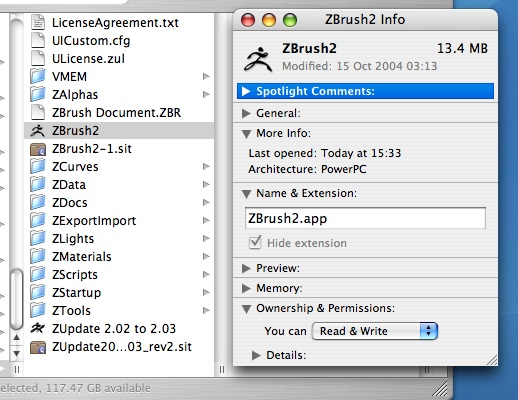Select the ZExportImport folder icon
The width and height of the screenshot is (518, 400).
(38, 220)
